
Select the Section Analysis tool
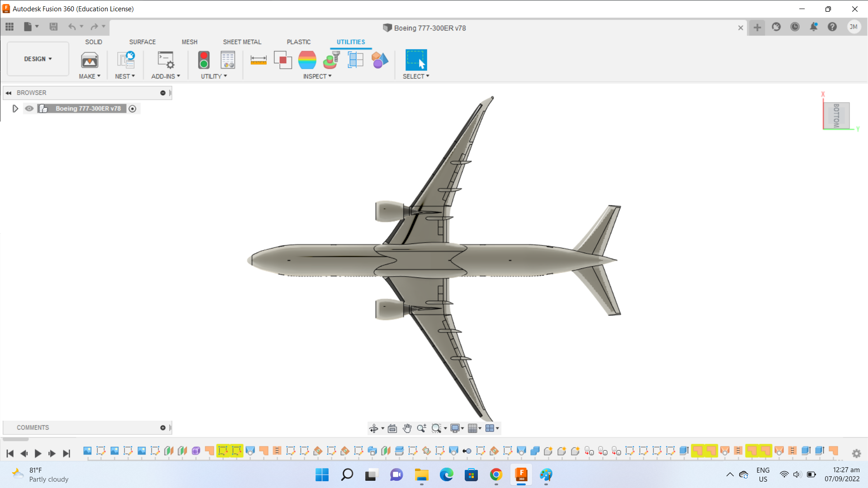pos(356,60)
